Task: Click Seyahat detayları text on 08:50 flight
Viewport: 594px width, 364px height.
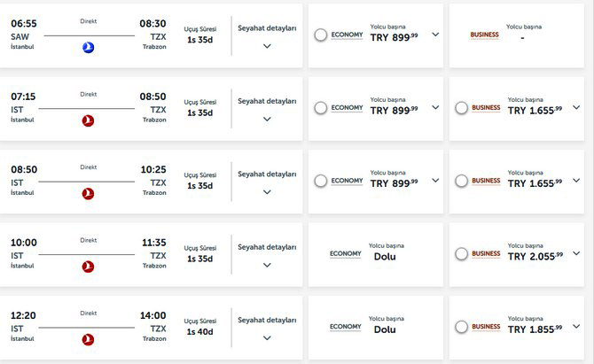Action: point(267,174)
